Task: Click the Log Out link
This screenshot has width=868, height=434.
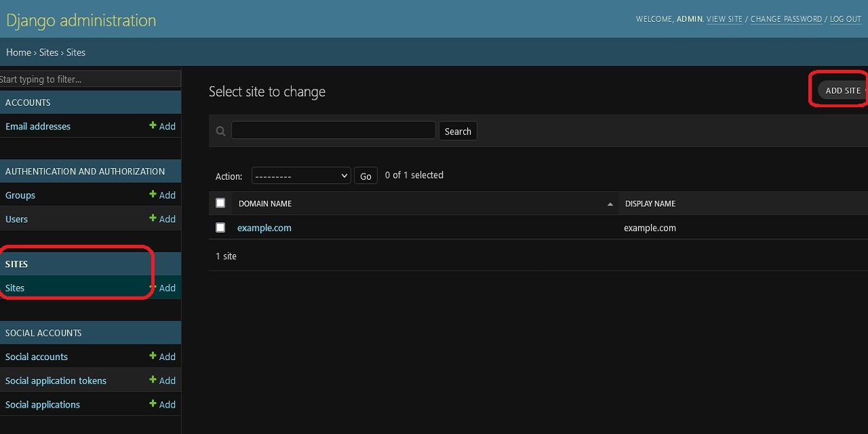Action: 845,19
